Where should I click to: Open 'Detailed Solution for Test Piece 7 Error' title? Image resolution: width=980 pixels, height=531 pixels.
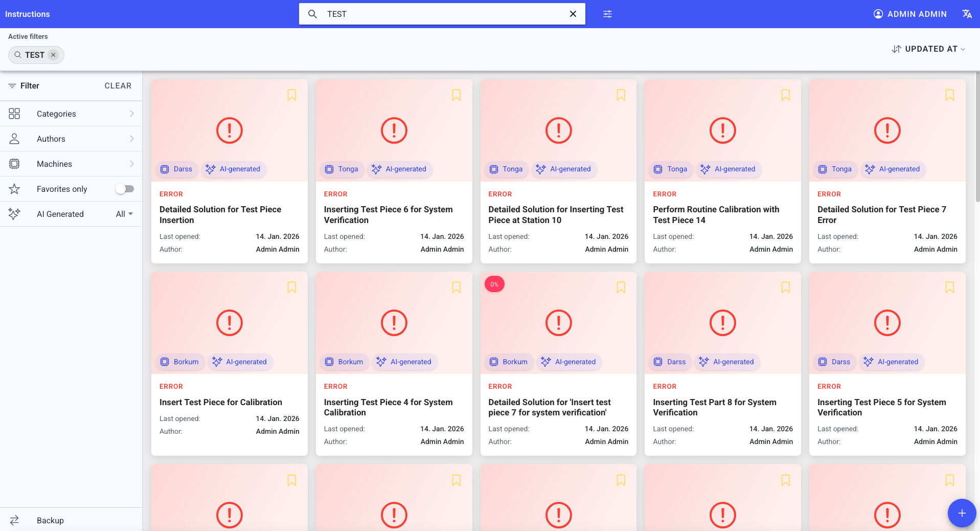882,215
